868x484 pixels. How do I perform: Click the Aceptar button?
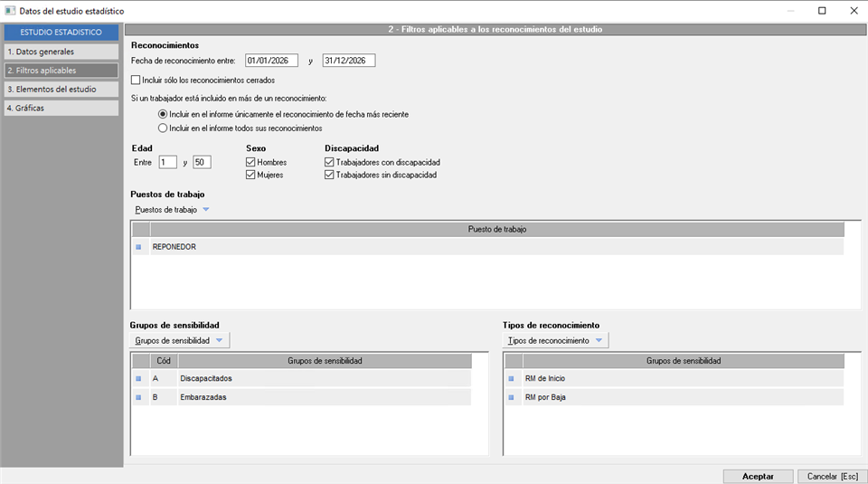pos(759,476)
